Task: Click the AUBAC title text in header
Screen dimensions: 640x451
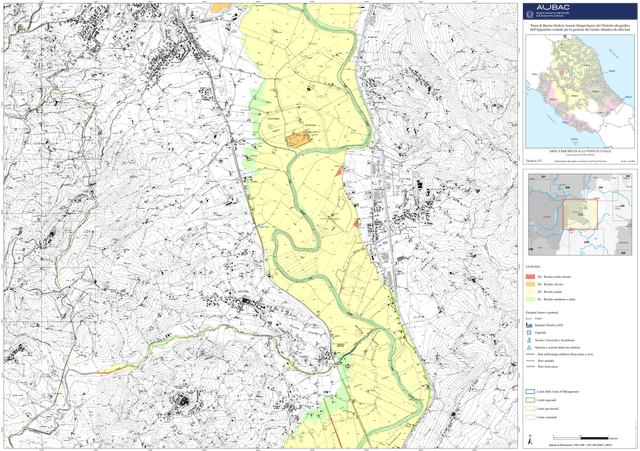Action: (x=553, y=8)
